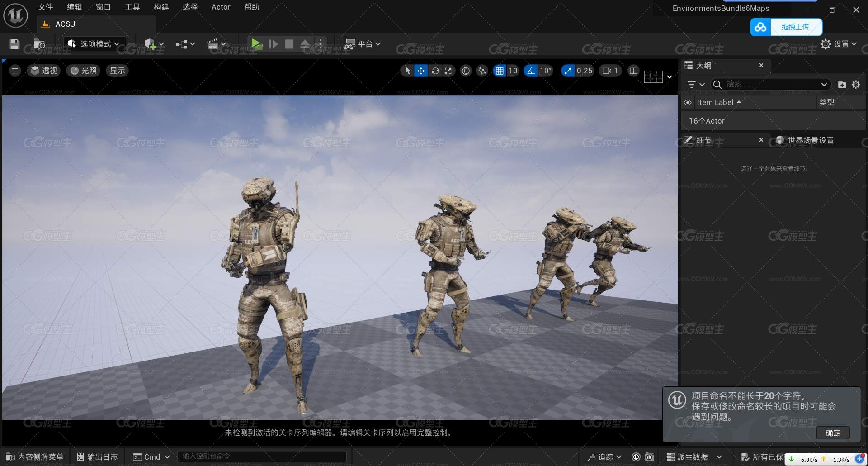This screenshot has height=466, width=868.
Task: Change rotation snap value 10°
Action: coord(546,71)
